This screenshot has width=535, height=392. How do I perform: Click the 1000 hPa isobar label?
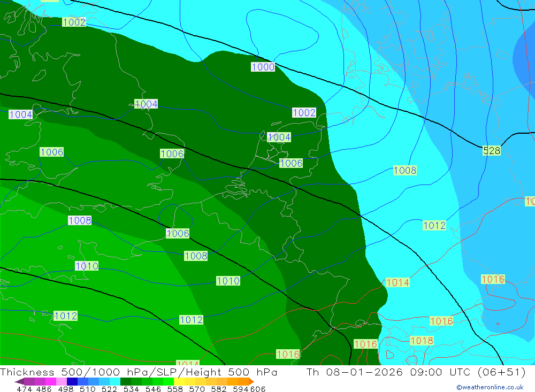263,67
